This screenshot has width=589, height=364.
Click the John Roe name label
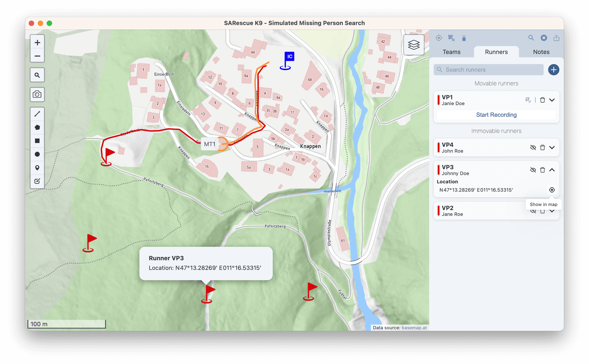coord(452,151)
